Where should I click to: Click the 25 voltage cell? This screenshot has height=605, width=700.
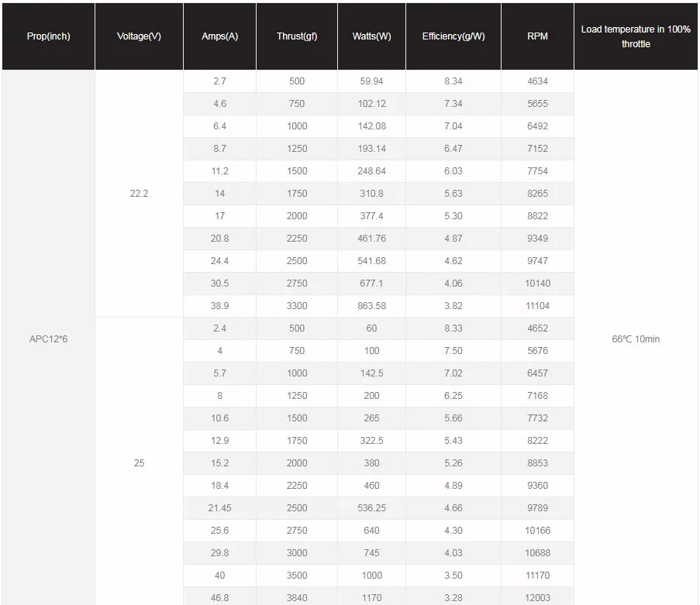tap(139, 462)
